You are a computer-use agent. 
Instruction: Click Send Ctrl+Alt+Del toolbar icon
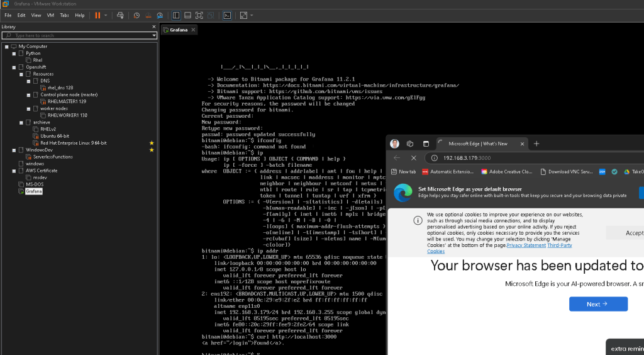tap(120, 15)
